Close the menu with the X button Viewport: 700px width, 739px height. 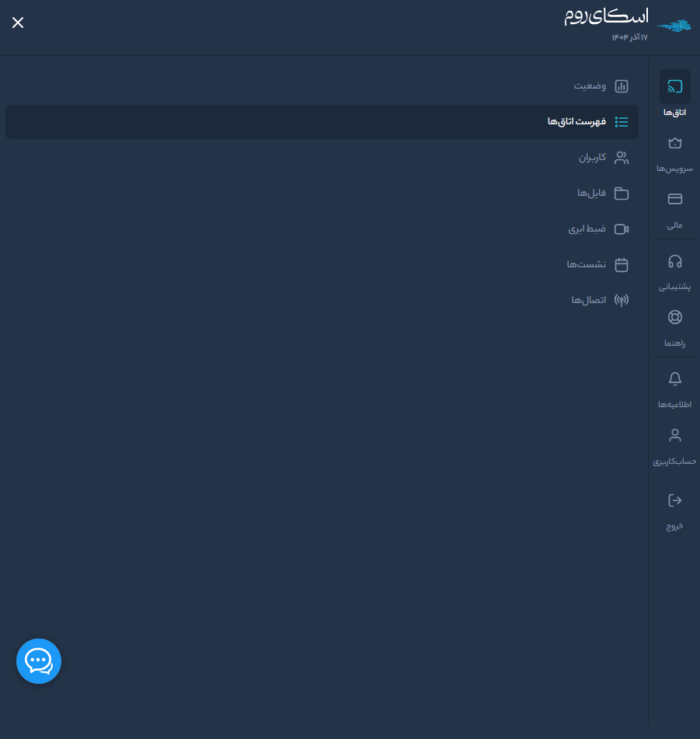click(18, 23)
